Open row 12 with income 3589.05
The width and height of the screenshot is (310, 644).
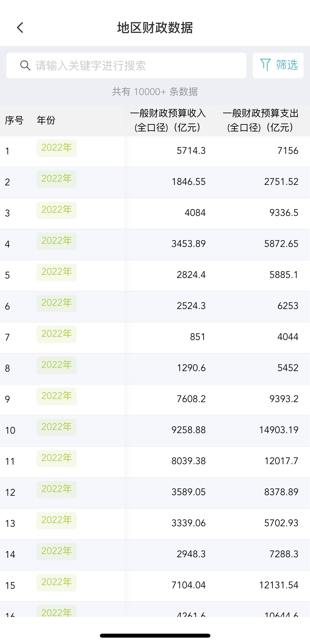coord(155,493)
